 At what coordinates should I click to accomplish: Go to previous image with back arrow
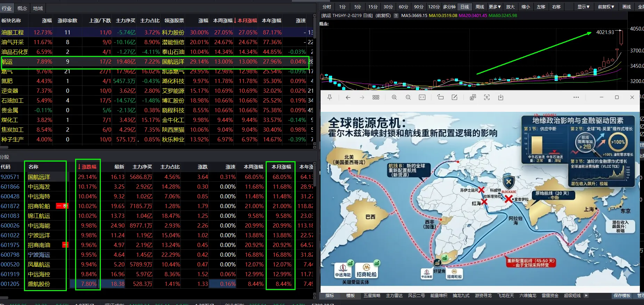point(348,98)
